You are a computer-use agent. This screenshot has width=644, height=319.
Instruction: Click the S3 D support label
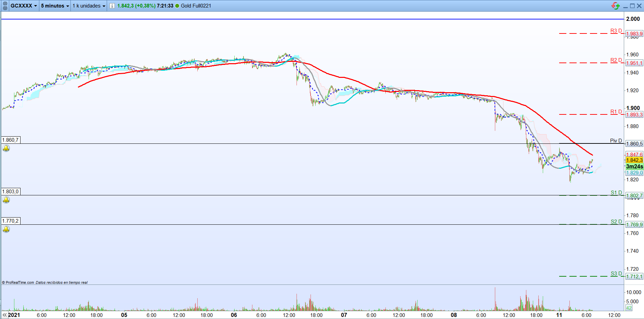pyautogui.click(x=616, y=274)
